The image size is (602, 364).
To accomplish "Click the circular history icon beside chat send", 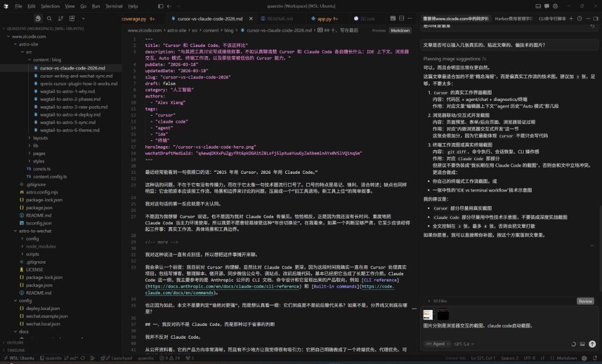I will [x=574, y=344].
